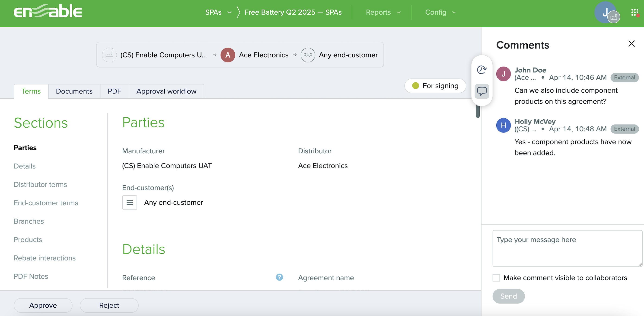Send the comment
The image size is (644, 316).
click(508, 296)
